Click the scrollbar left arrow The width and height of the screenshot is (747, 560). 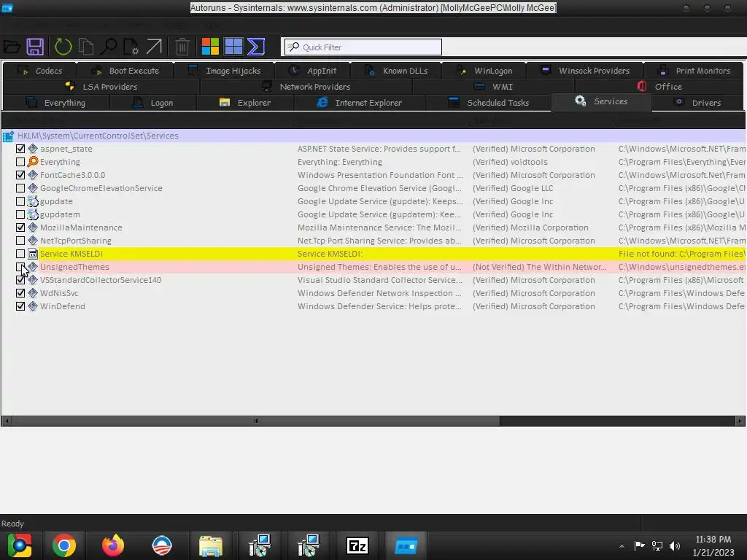(7, 421)
